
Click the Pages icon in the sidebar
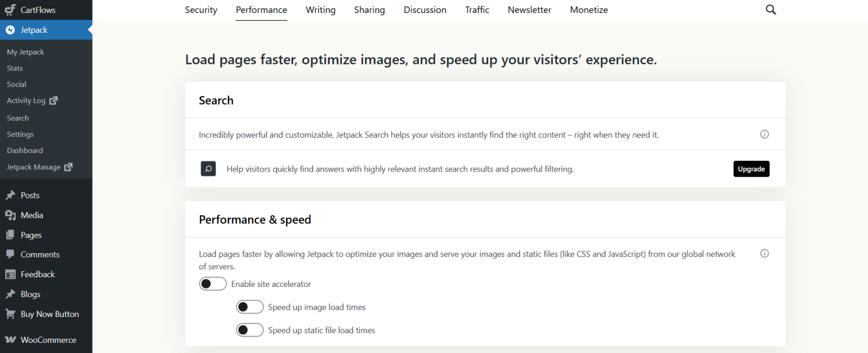pyautogui.click(x=10, y=234)
